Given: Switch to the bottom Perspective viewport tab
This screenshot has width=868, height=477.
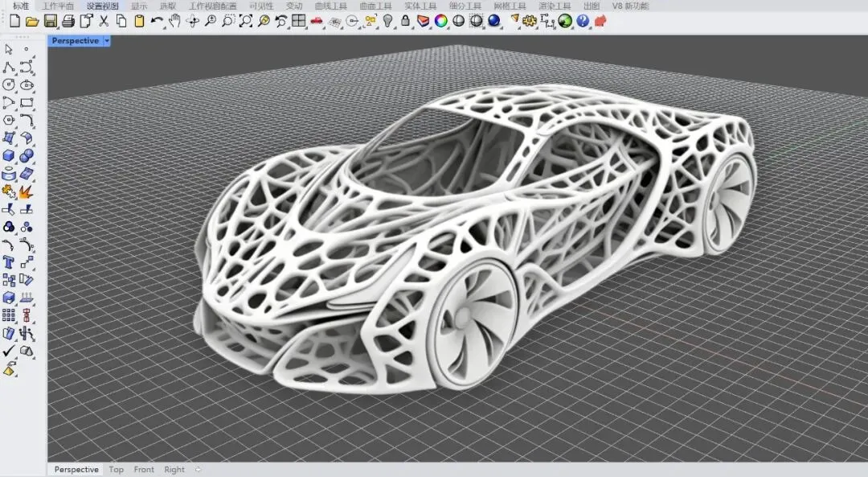Looking at the screenshot, I should coord(76,469).
